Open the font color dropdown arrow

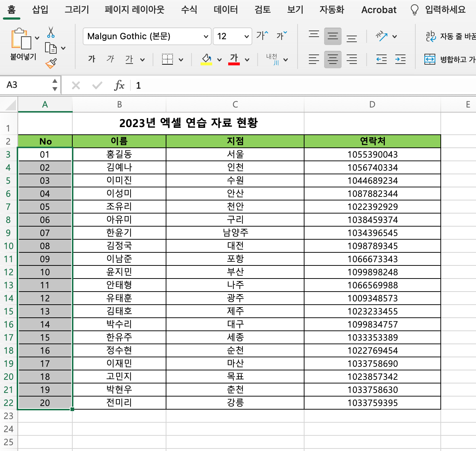(x=247, y=60)
